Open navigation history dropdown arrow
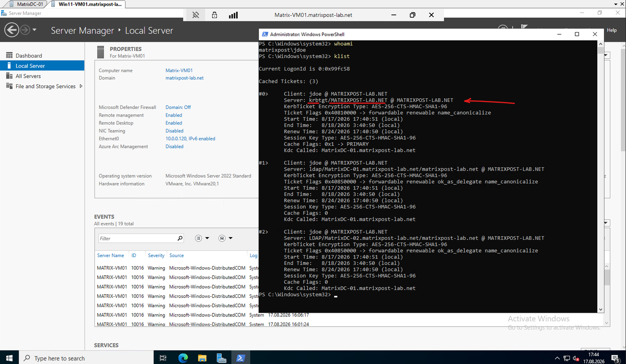Screen dimensions: 626x364 [x=34, y=30]
